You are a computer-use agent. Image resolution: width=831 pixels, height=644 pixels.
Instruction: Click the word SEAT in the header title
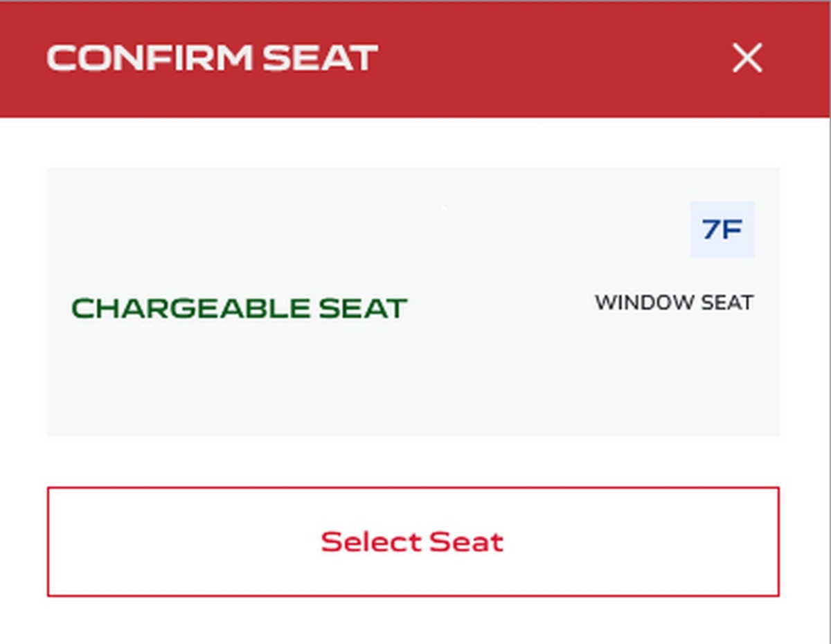tap(321, 58)
